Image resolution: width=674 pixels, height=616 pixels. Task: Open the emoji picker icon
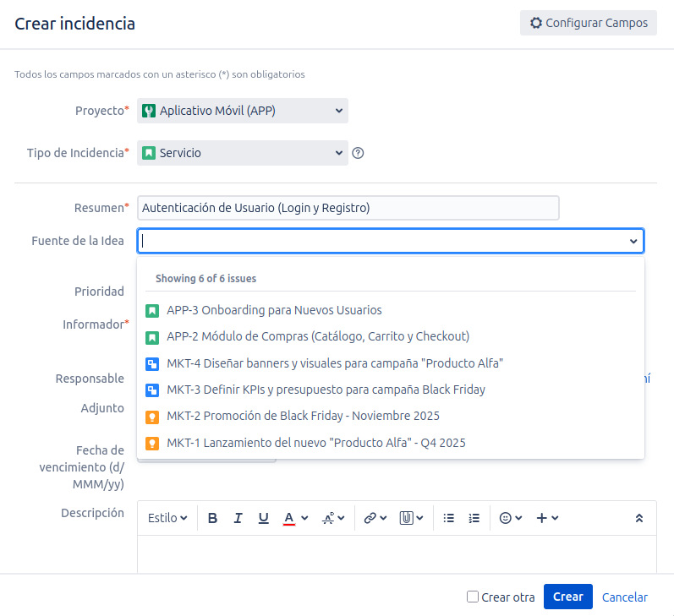coord(510,518)
